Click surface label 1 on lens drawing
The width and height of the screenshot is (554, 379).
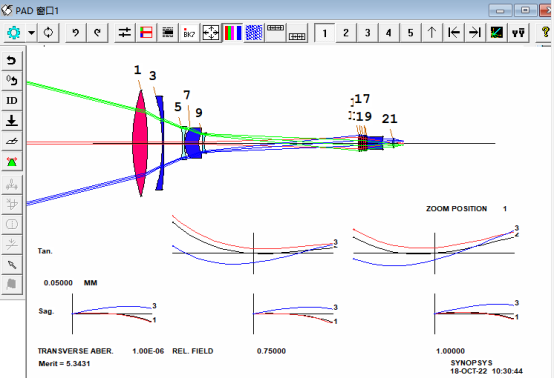click(137, 70)
